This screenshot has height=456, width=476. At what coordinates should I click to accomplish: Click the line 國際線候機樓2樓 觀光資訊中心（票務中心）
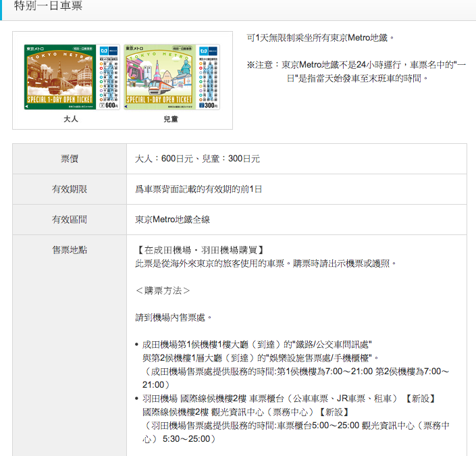[247, 412]
